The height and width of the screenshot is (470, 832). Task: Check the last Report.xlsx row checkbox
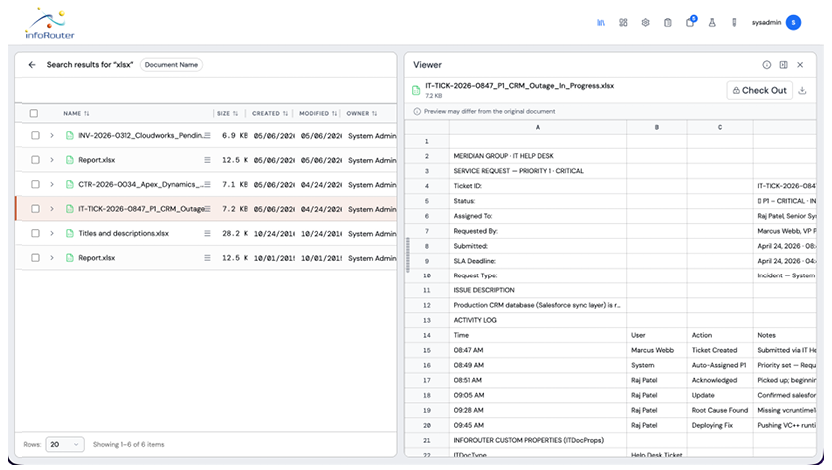35,257
